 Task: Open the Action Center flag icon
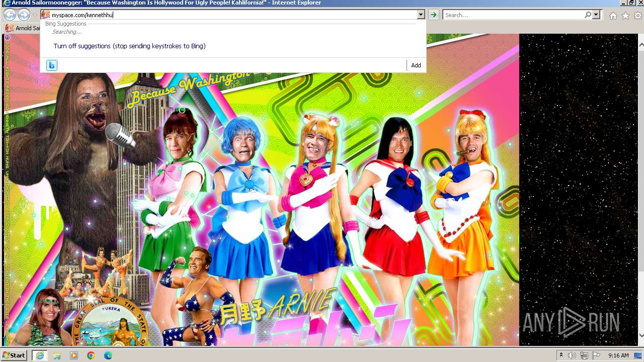pyautogui.click(x=596, y=355)
